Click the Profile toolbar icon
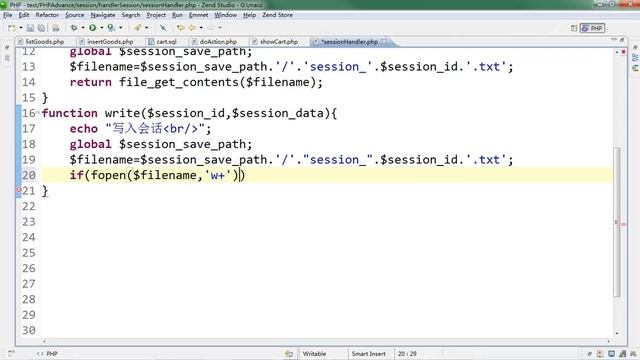640x360 pixels. 111,28
